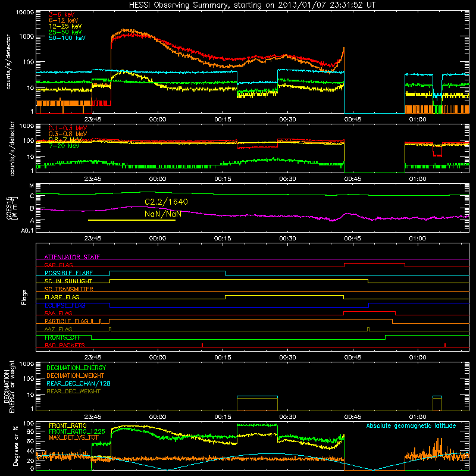Screen dimensions: 476x476
Task: Click the HESSI Observing Summary title
Action: 252,5
